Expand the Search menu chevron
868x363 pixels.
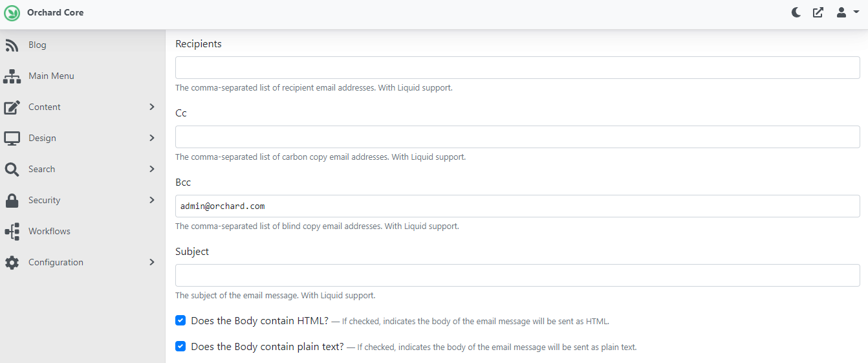coord(152,169)
